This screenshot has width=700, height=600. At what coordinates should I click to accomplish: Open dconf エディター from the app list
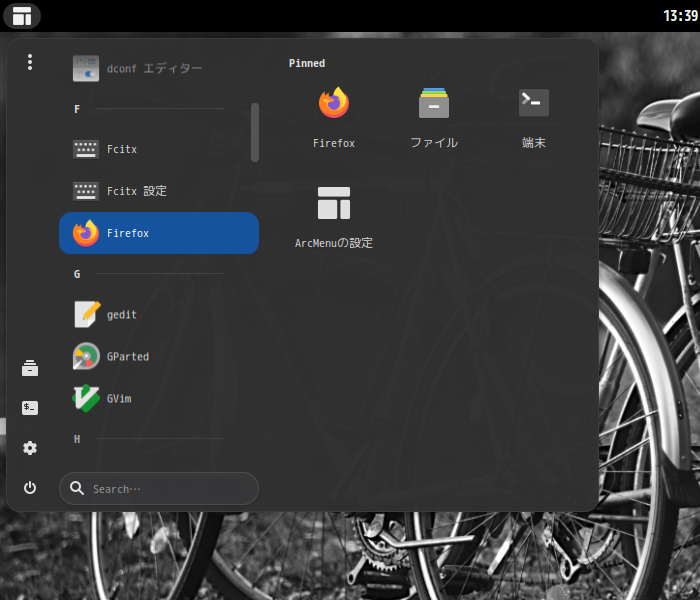pyautogui.click(x=159, y=68)
